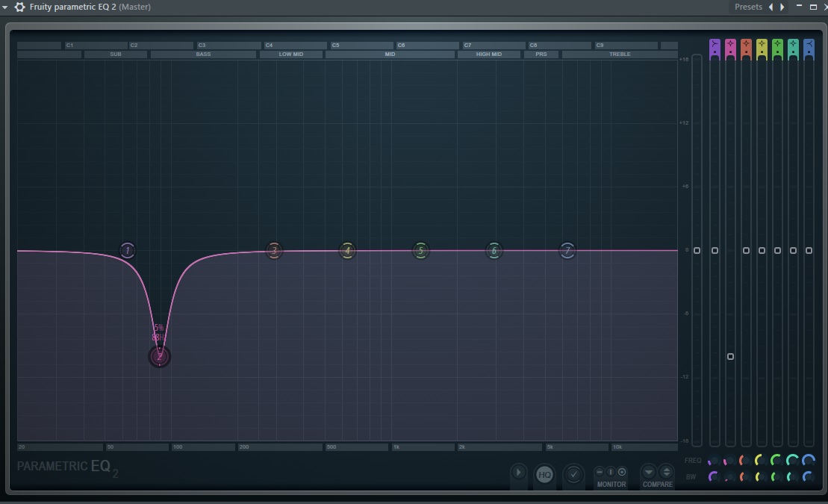Select band 7 blue node

pos(567,250)
